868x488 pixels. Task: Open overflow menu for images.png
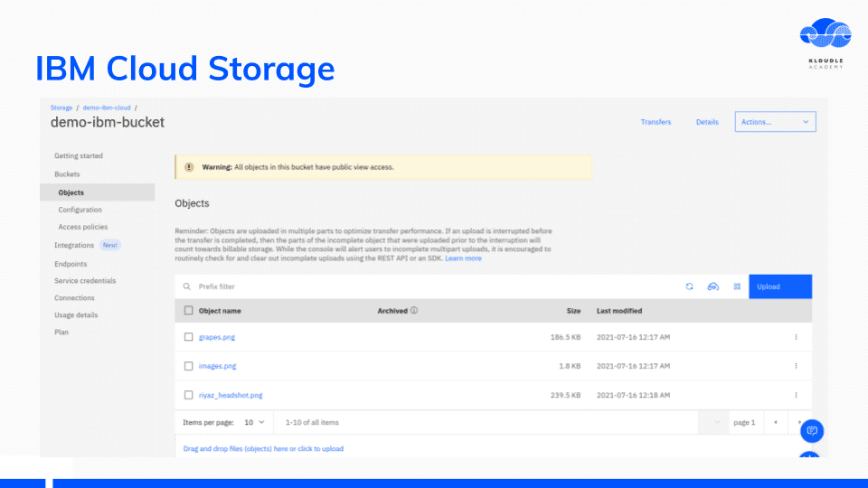click(x=796, y=366)
